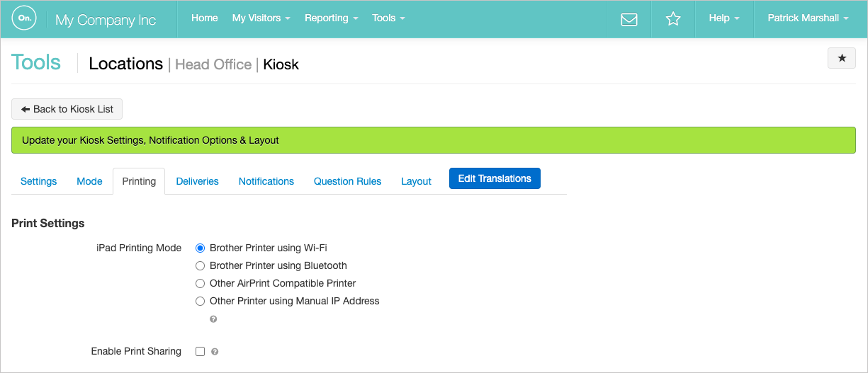
Task: Click help icon below printing mode options
Action: point(213,319)
